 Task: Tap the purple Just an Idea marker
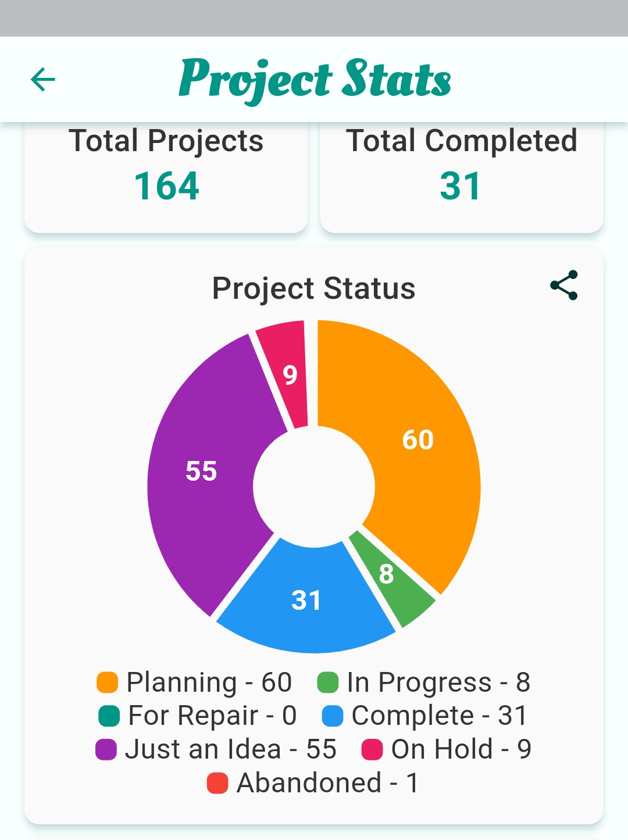(x=106, y=749)
